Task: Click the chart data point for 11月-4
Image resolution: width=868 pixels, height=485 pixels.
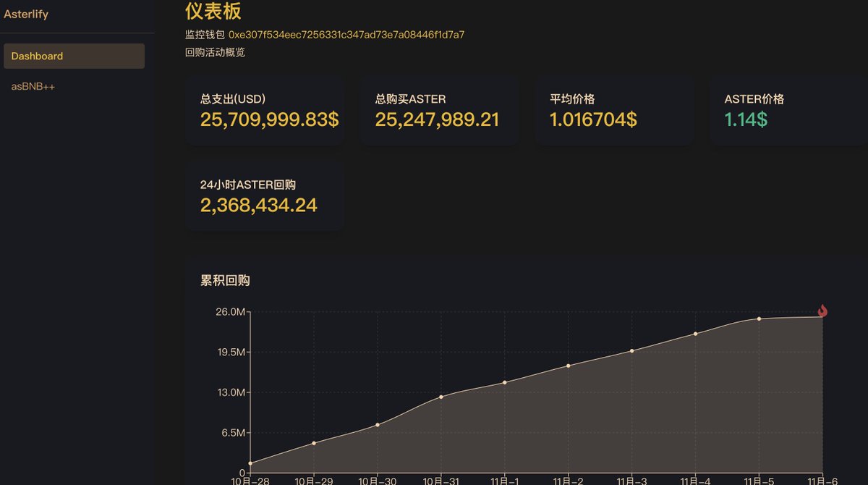Action: (696, 334)
